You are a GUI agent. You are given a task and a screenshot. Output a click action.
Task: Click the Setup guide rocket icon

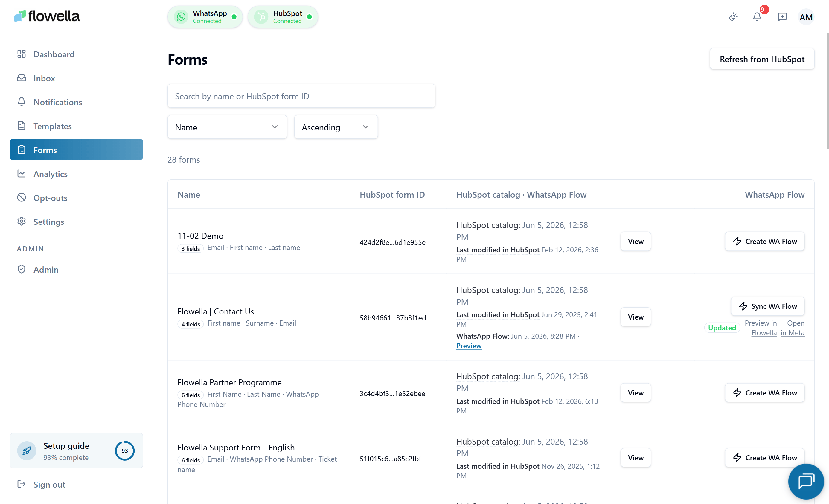[27, 450]
